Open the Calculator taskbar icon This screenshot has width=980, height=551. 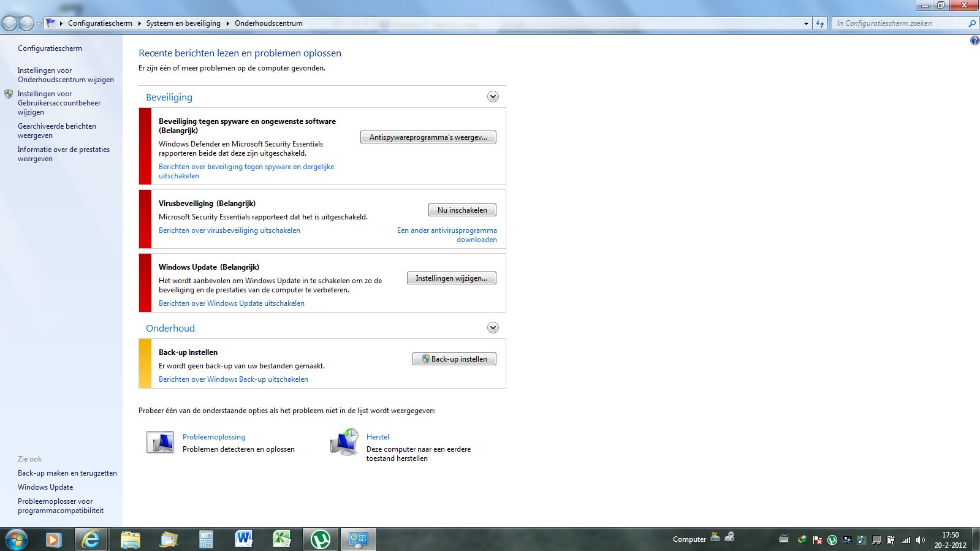point(206,539)
